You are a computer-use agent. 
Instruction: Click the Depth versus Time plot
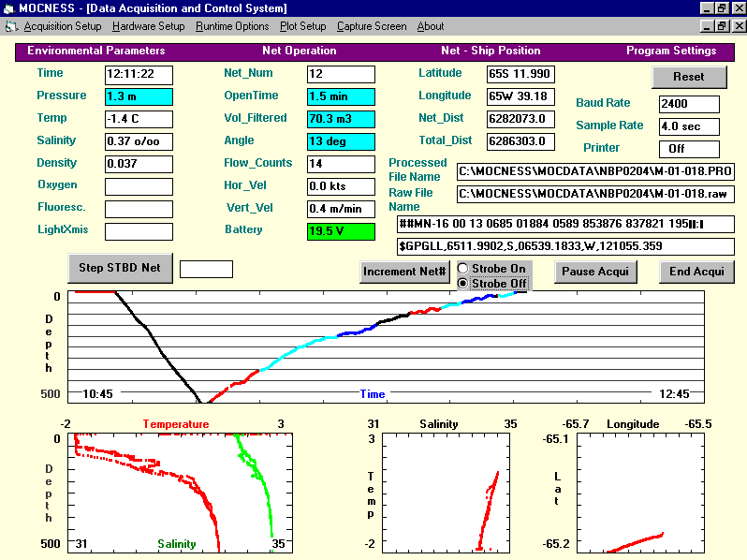(x=386, y=347)
